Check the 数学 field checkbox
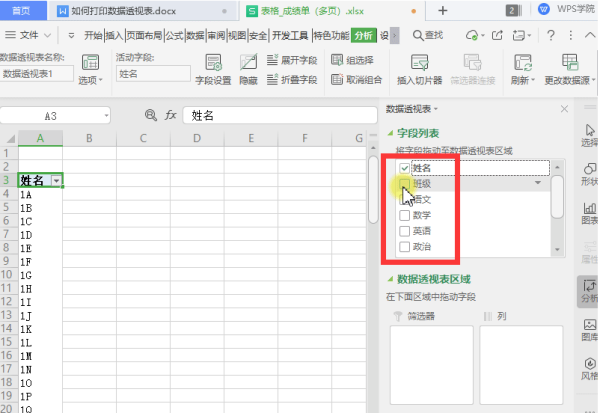Screen dimensions: 600x413 [x=404, y=215]
